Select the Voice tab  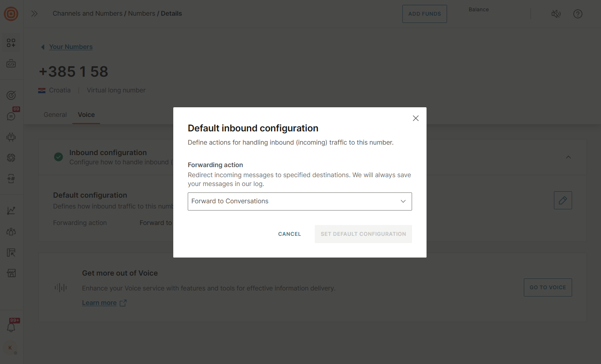coord(86,115)
